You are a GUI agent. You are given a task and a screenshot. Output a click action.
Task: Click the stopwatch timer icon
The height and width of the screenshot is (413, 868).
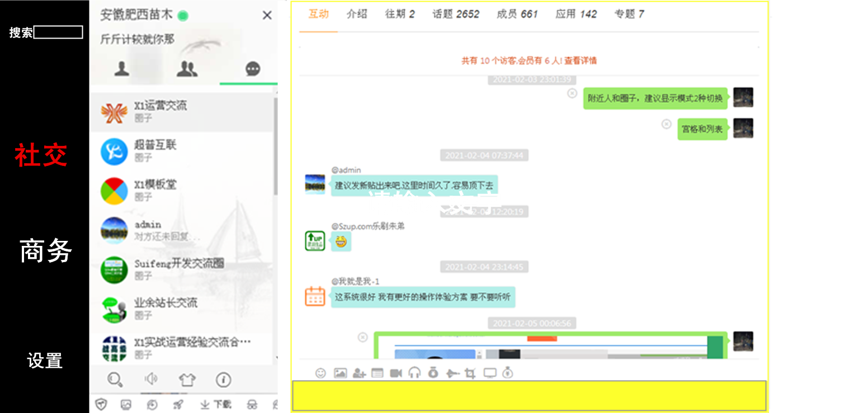tap(433, 373)
